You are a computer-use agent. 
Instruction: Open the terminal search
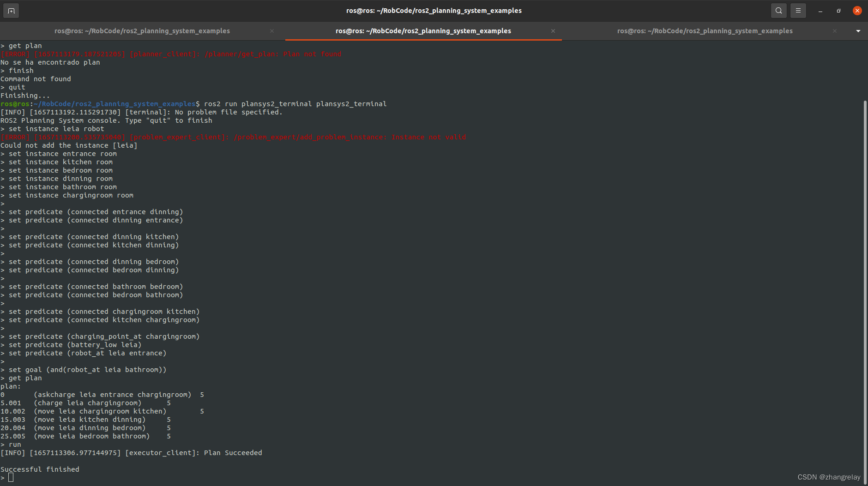778,10
